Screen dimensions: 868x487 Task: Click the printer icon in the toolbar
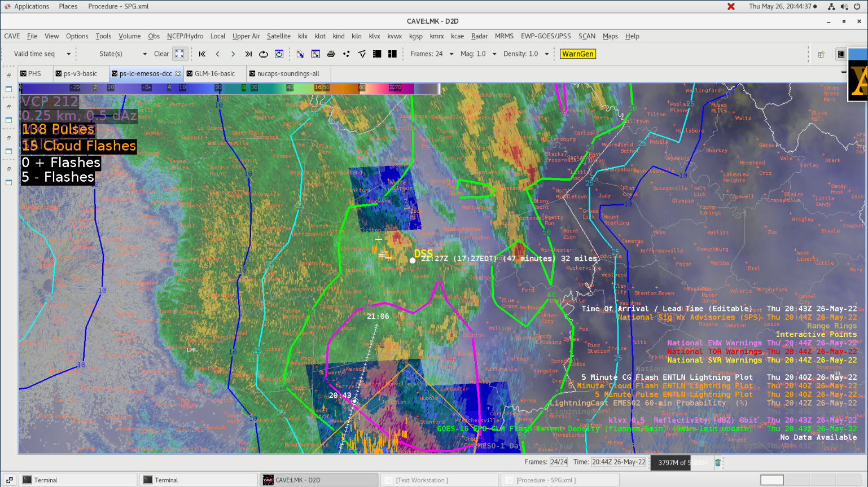pyautogui.click(x=331, y=54)
